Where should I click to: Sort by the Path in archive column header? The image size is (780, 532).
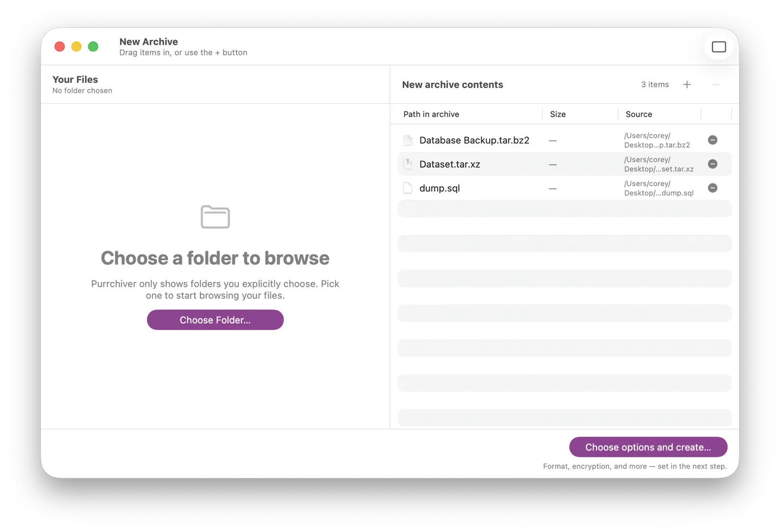[x=431, y=114]
